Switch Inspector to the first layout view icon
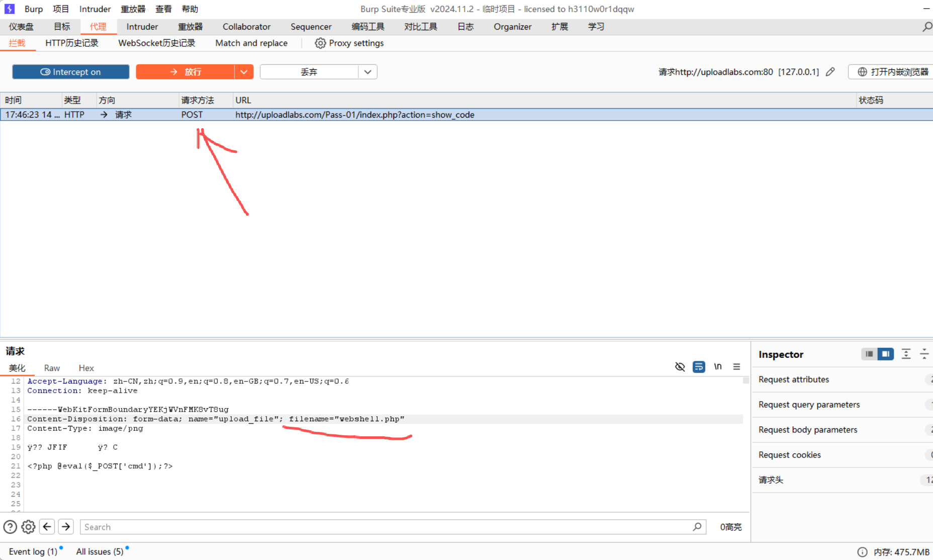 (869, 354)
